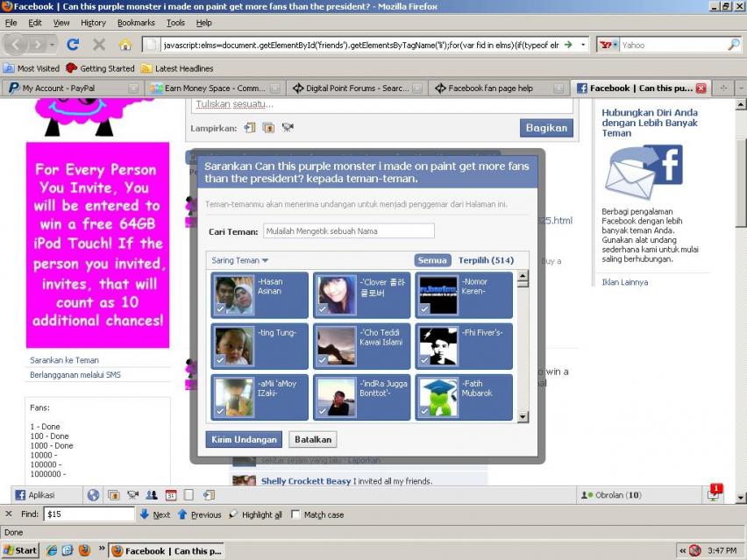Click in Cari Teman search field
The width and height of the screenshot is (747, 560).
pos(348,231)
